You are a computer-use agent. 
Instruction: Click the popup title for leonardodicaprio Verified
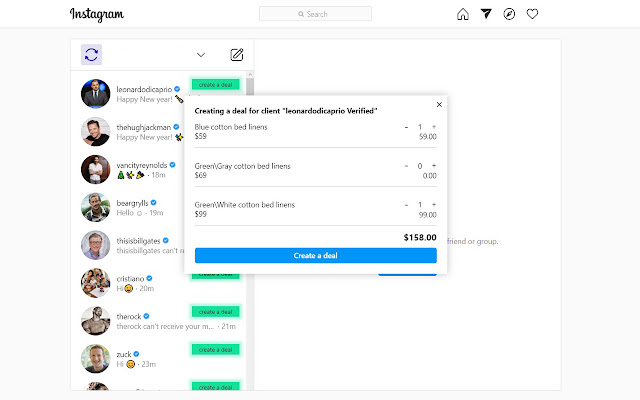[286, 111]
